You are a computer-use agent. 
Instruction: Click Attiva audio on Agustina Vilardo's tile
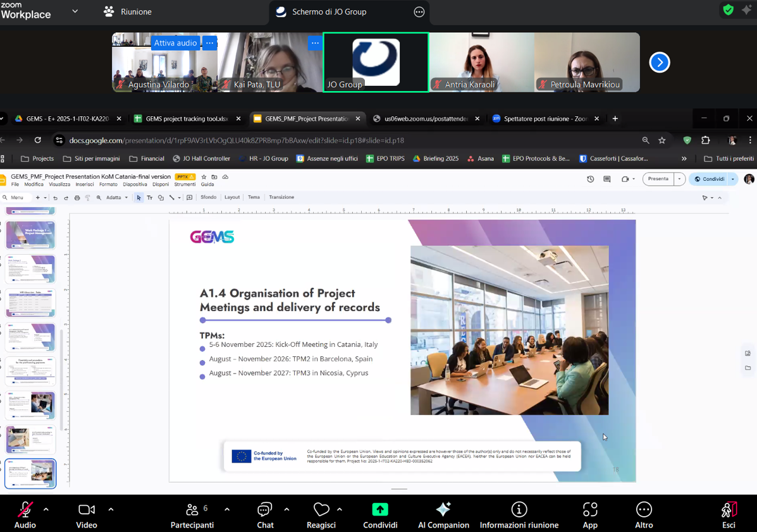pos(175,43)
